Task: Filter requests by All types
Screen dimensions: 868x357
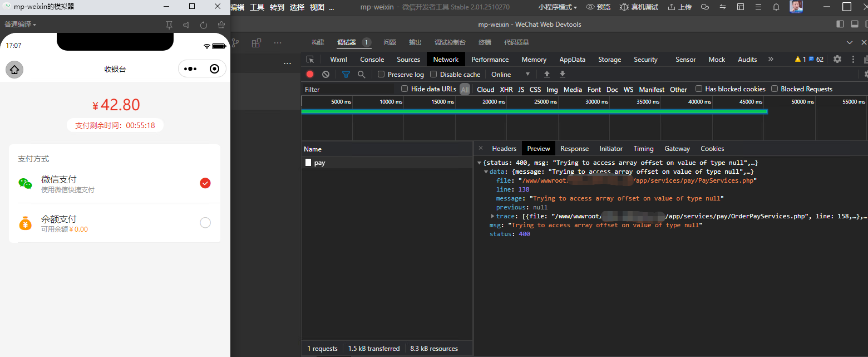Action: pos(465,89)
